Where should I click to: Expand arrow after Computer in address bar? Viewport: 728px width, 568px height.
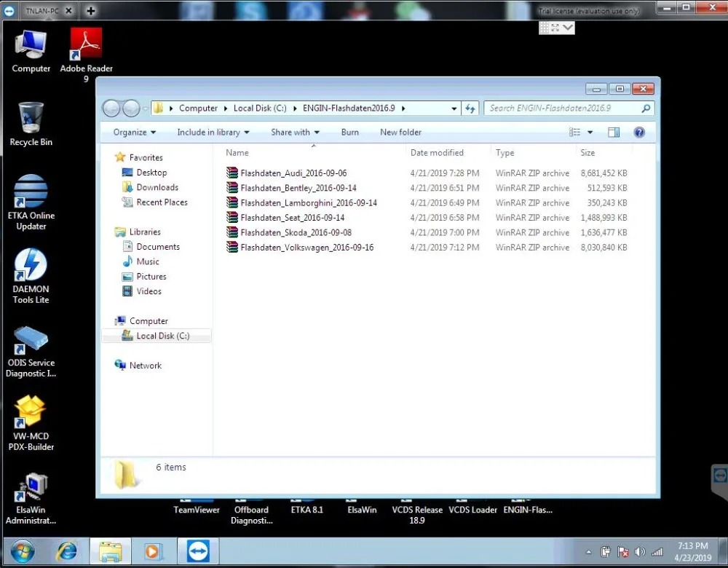coord(225,109)
